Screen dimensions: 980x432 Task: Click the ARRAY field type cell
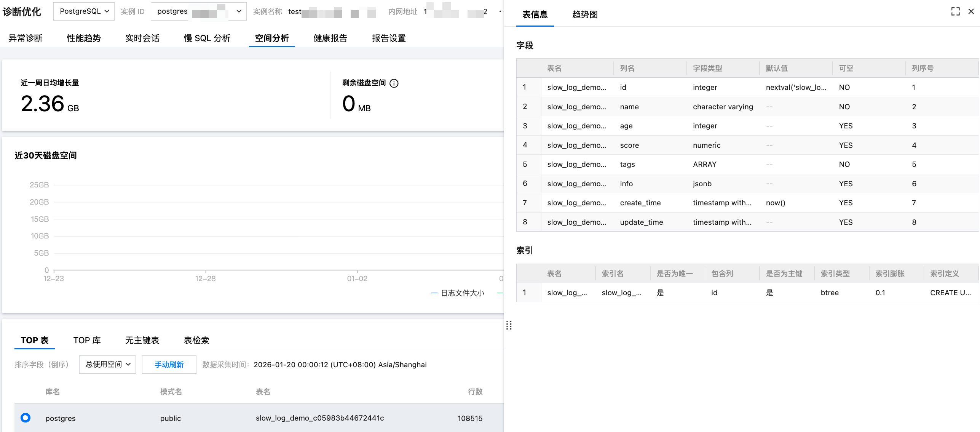click(x=704, y=164)
